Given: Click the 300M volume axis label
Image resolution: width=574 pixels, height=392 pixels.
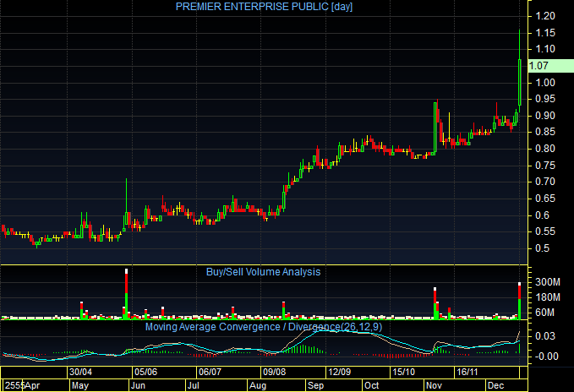Looking at the screenshot, I should tap(548, 282).
